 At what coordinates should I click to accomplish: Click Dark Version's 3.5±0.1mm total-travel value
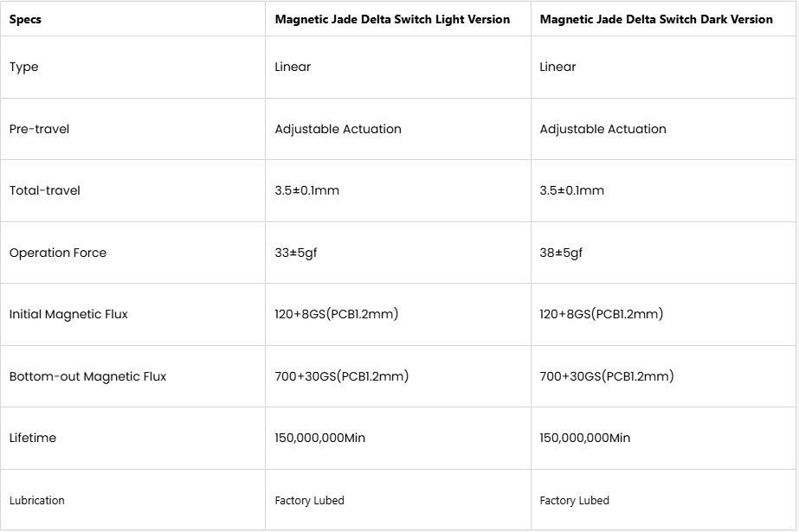571,190
